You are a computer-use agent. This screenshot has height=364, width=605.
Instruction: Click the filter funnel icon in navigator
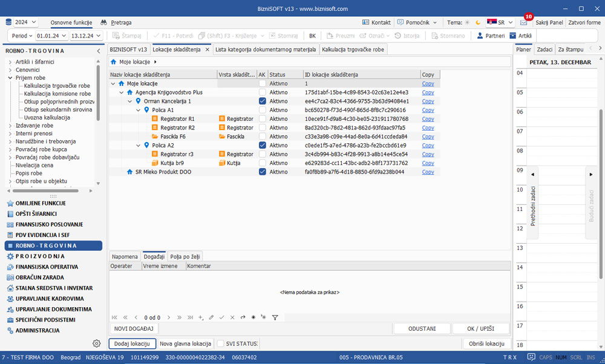click(x=275, y=317)
